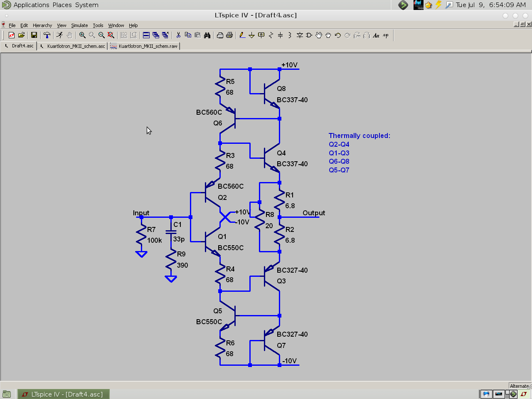Screen dimensions: 532x399
Task: Cascade windows using the cascade icon
Action: coord(156,35)
